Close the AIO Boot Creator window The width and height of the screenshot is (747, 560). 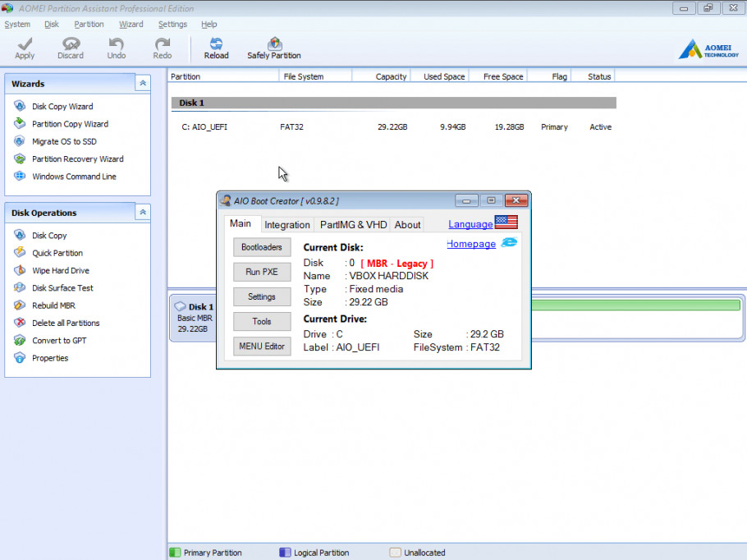(x=516, y=200)
